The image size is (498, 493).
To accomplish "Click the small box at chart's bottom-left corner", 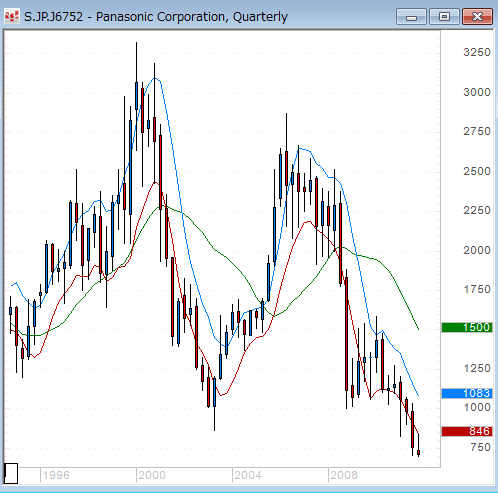I will click(x=11, y=473).
